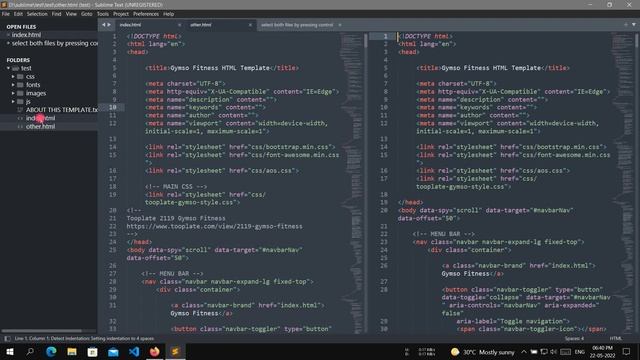Go to previous tab with left arrow
This screenshot has width=640, height=360.
pos(104,25)
